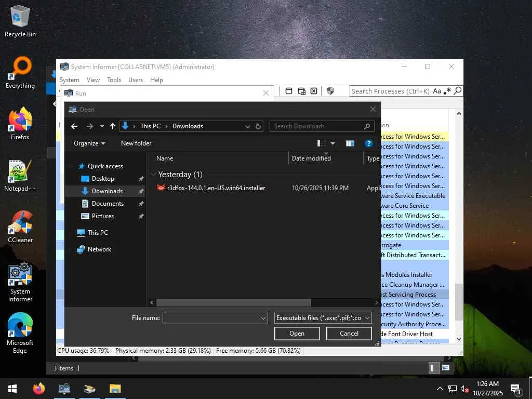Image resolution: width=532 pixels, height=399 pixels.
Task: Click This PC in the address breadcrumb
Action: click(x=150, y=126)
